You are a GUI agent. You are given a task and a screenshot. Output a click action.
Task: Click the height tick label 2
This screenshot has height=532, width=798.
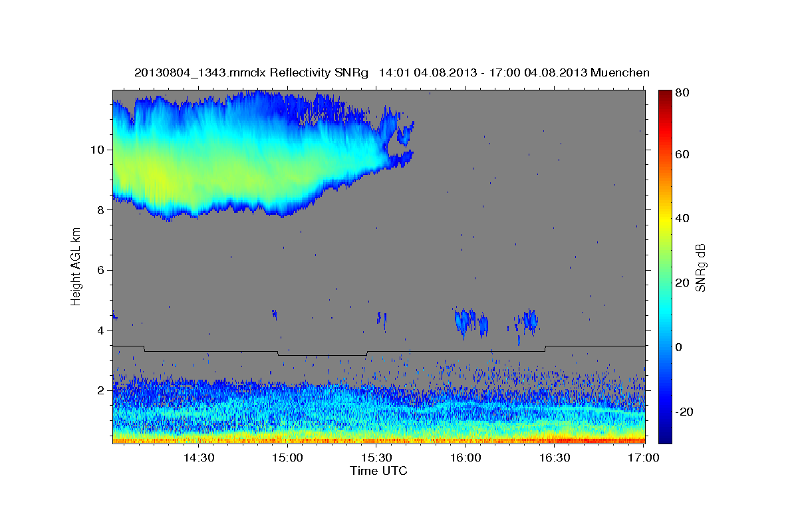(x=100, y=390)
